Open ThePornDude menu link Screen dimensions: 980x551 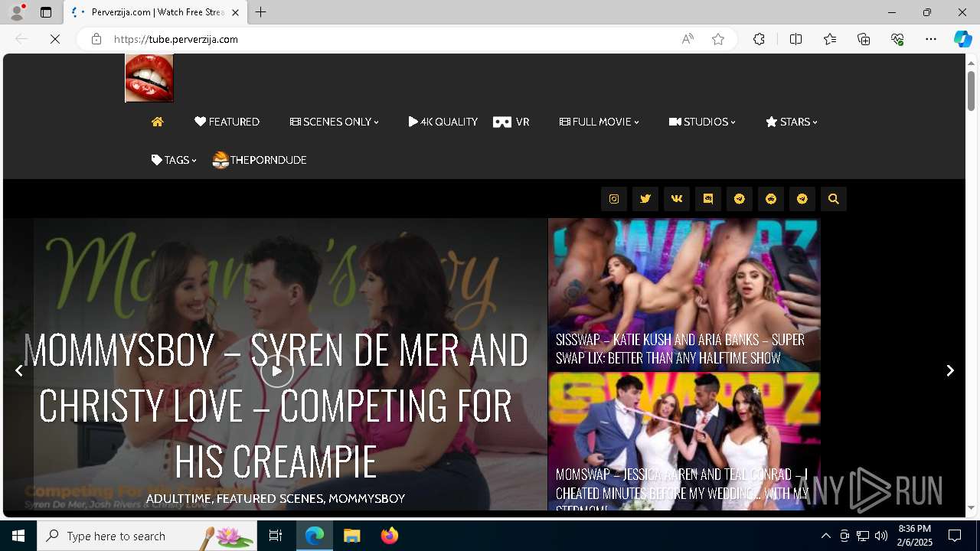coord(260,160)
